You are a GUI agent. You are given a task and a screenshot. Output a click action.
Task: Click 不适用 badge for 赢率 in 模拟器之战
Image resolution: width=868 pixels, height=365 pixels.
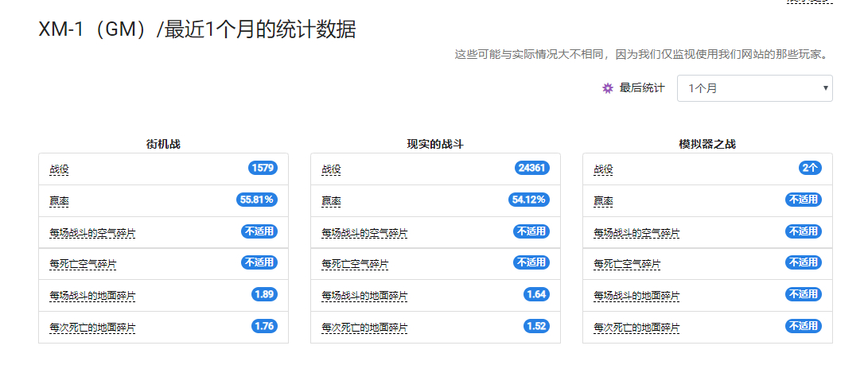(x=804, y=200)
